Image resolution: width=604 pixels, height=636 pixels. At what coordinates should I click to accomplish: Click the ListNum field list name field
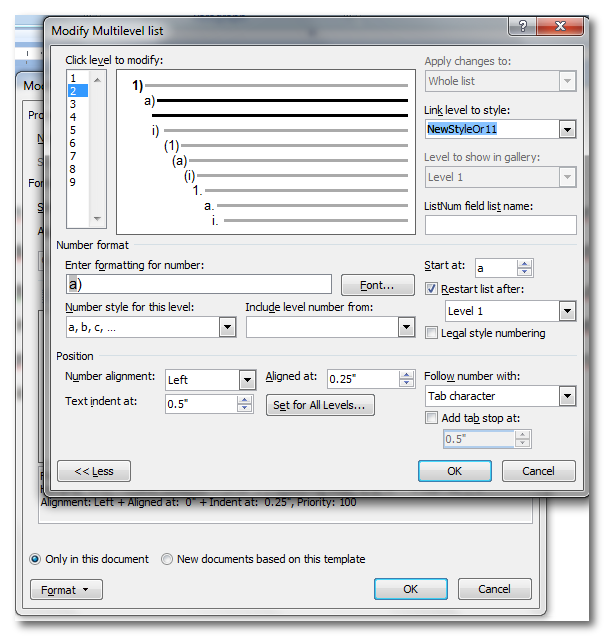pos(500,225)
